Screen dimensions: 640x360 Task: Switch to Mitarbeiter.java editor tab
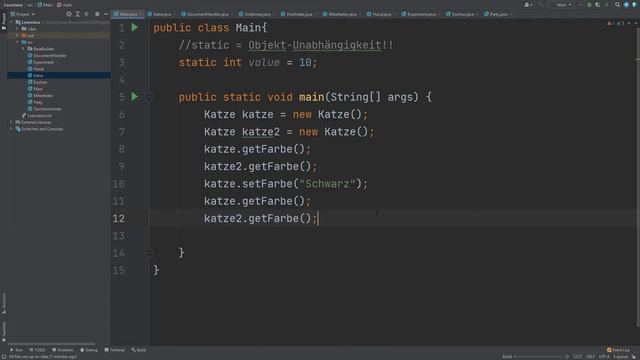click(x=342, y=14)
